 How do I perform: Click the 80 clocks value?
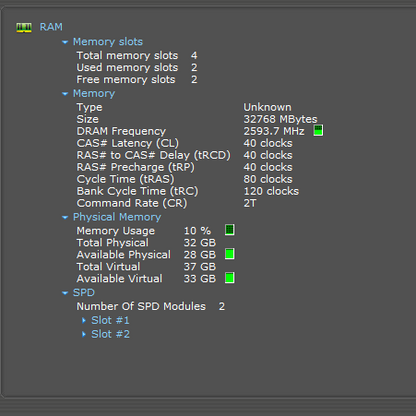(268, 179)
